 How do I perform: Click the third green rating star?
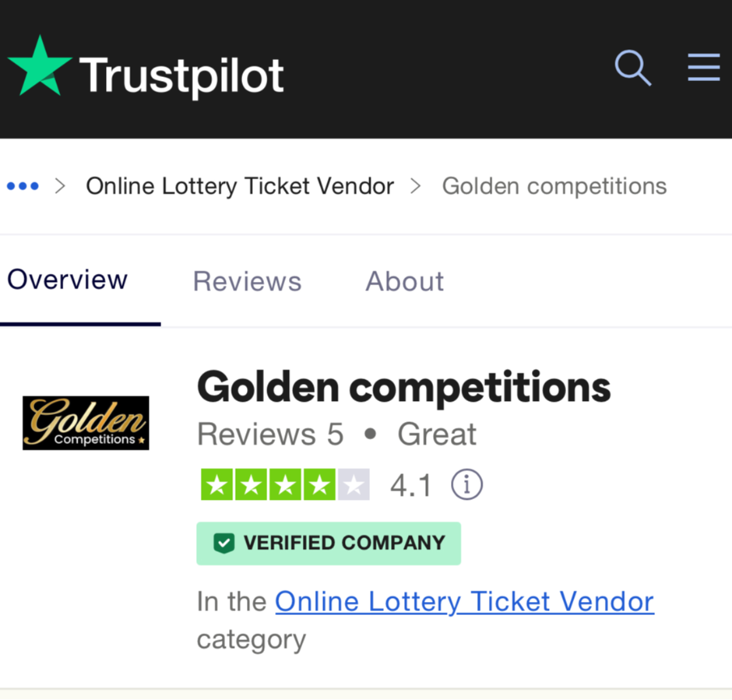click(285, 484)
